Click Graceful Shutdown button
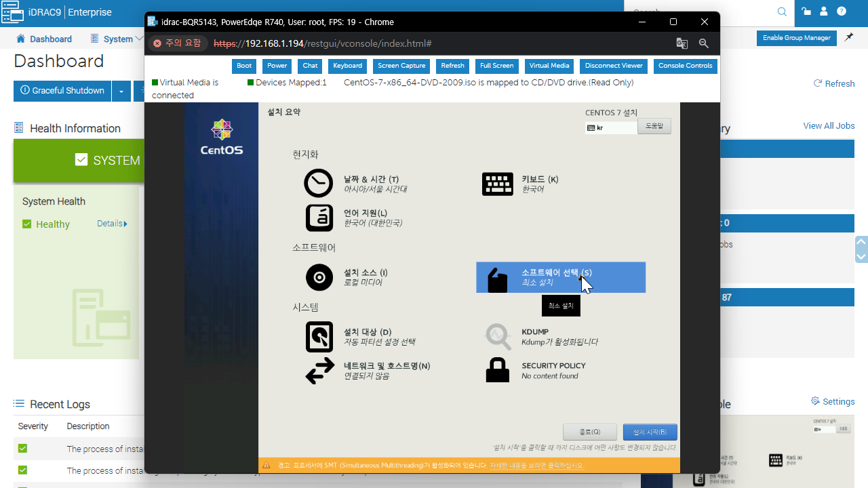Viewport: 868px width, 488px height. pos(62,91)
